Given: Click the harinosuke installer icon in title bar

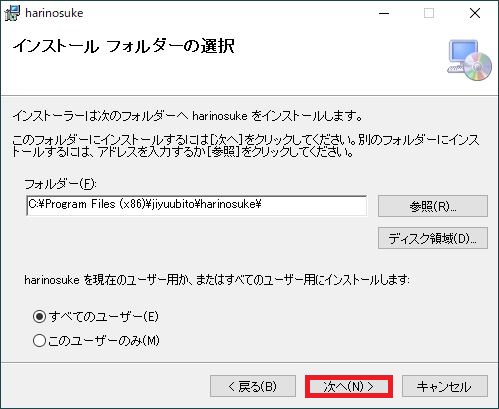Looking at the screenshot, I should [x=12, y=13].
